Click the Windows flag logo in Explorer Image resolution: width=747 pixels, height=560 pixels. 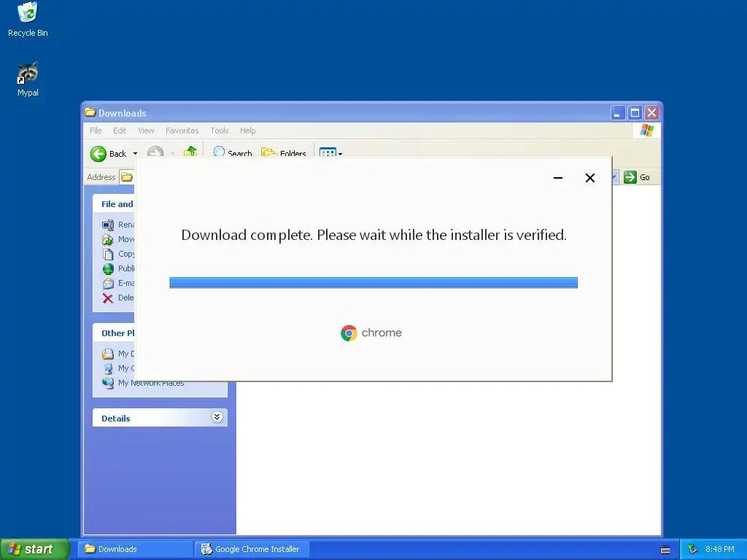(647, 130)
